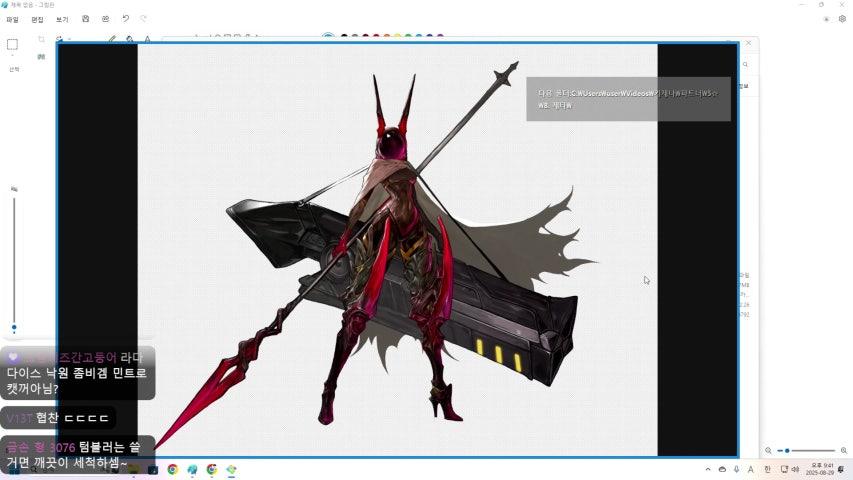Open the 보기 menu in Paint
Image resolution: width=853 pixels, height=480 pixels.
(62, 20)
